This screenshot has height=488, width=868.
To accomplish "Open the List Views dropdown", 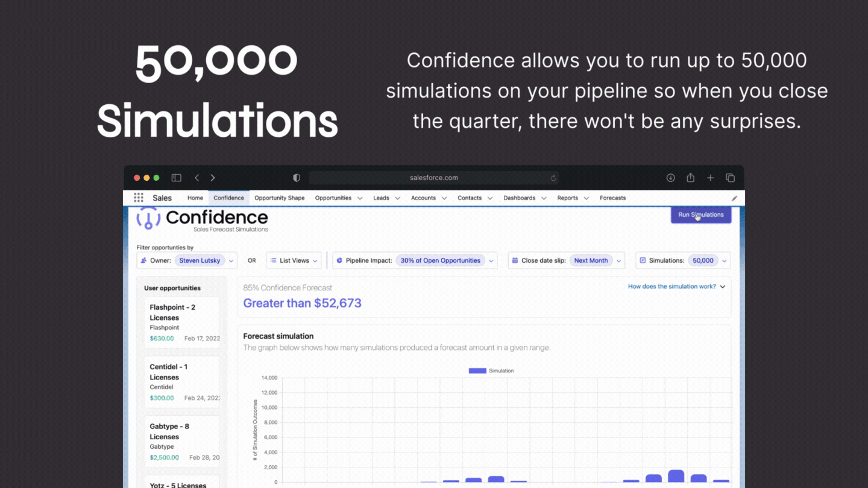I will (313, 261).
